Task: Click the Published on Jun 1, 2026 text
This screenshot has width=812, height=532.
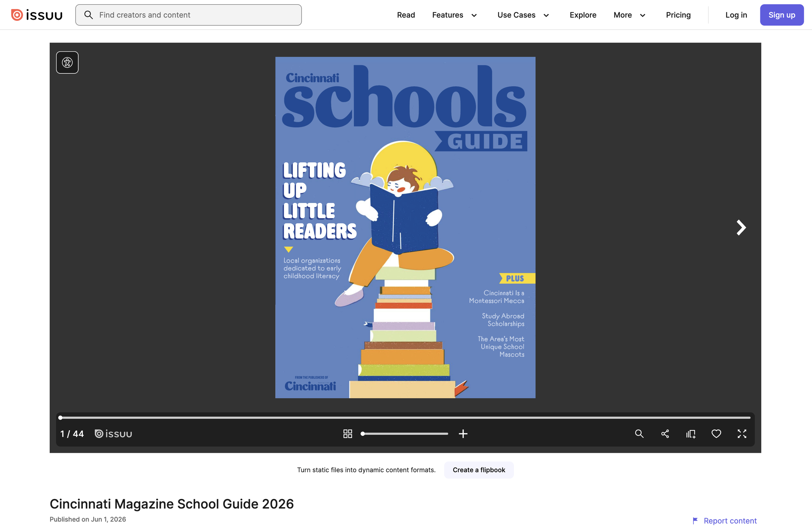Action: coord(88,519)
